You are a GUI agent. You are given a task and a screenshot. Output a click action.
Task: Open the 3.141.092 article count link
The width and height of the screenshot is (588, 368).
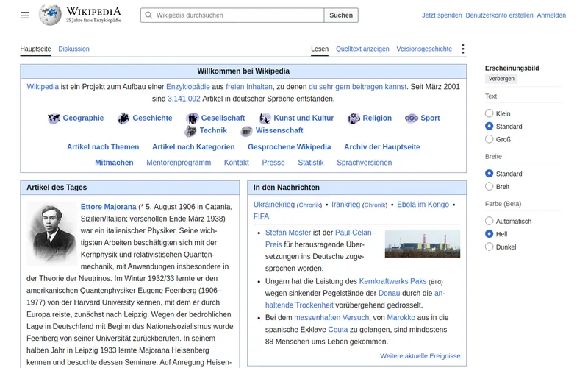click(184, 99)
